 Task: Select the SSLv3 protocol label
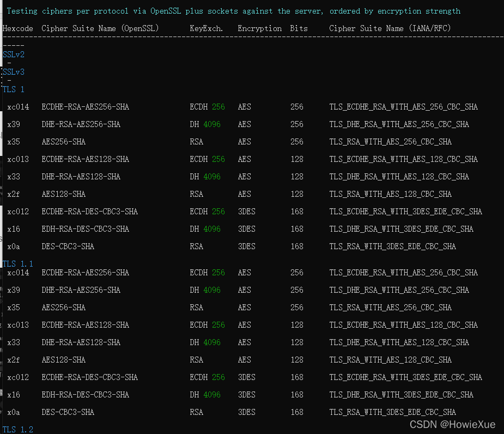(x=14, y=72)
